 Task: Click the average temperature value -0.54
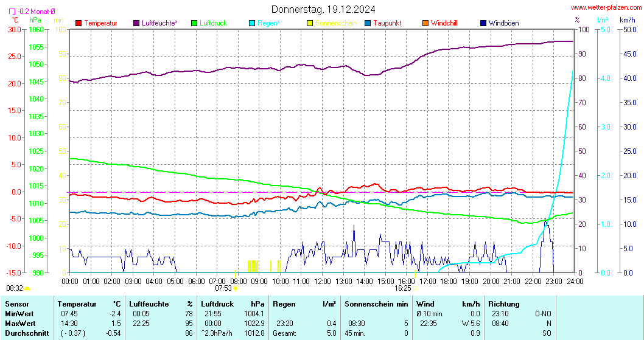(x=113, y=333)
